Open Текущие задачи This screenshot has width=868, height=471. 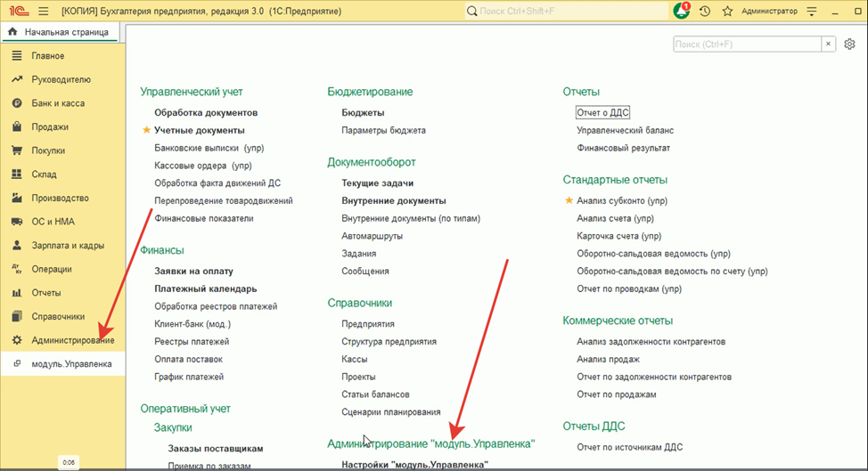click(x=378, y=183)
